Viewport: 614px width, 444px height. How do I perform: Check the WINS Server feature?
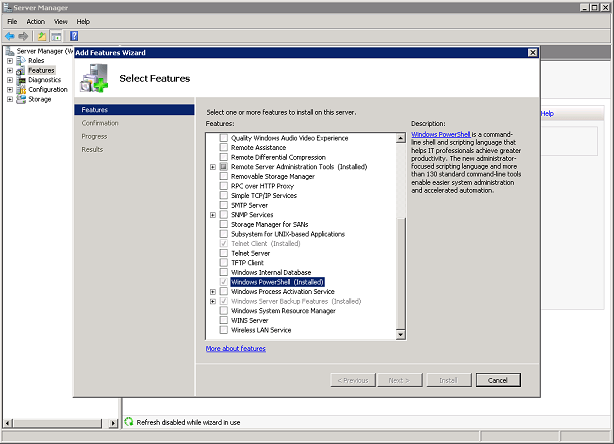[224, 320]
